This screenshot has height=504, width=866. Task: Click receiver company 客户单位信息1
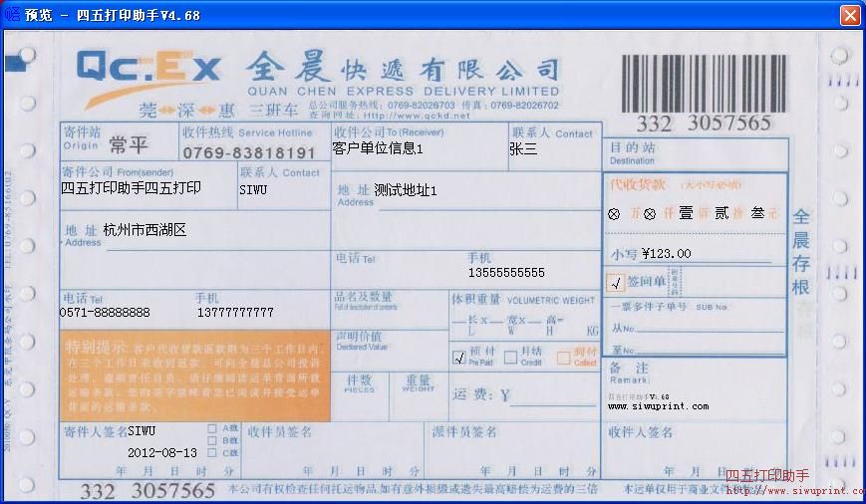378,148
